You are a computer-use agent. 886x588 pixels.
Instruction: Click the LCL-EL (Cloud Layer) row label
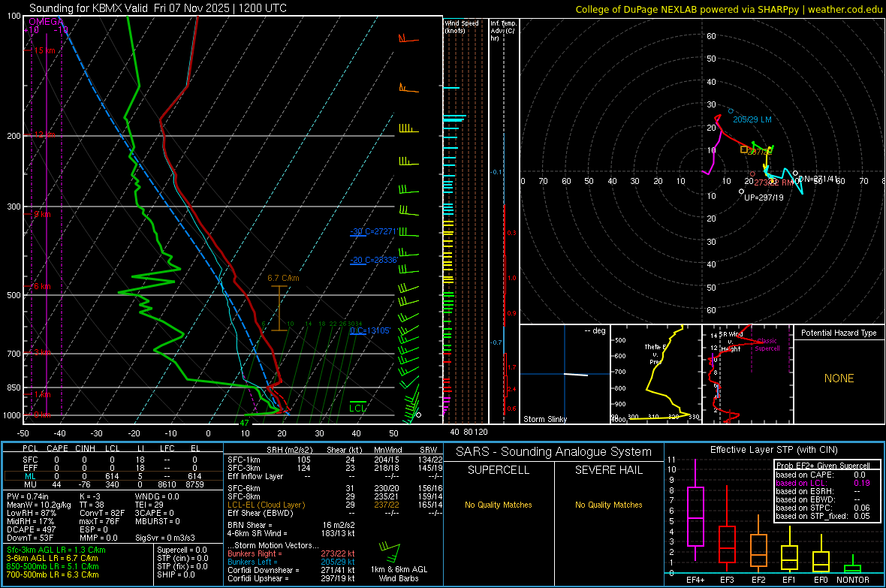pos(266,505)
